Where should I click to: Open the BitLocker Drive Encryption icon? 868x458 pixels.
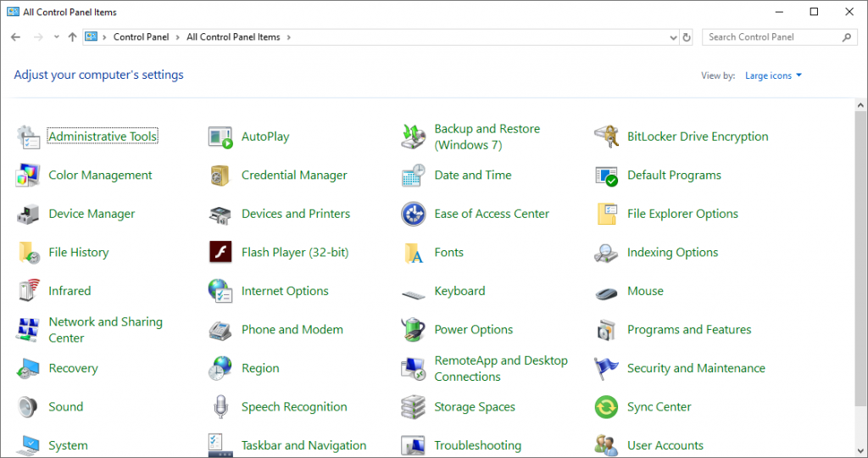tap(606, 137)
